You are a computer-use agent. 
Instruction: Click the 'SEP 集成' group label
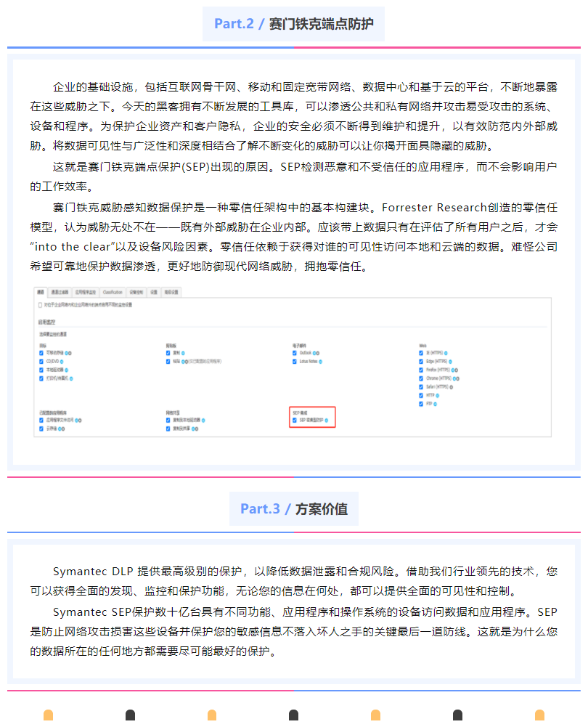click(300, 413)
